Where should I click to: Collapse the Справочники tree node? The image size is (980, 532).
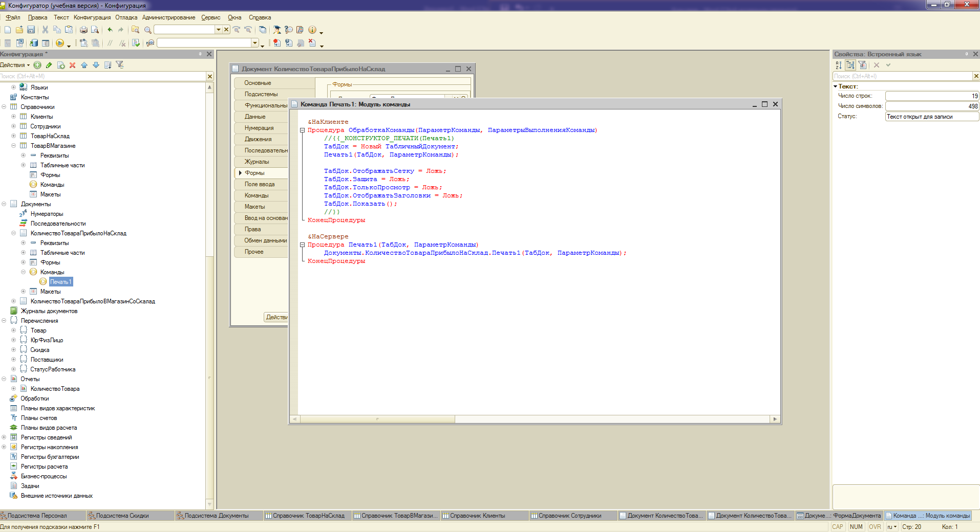[4, 107]
